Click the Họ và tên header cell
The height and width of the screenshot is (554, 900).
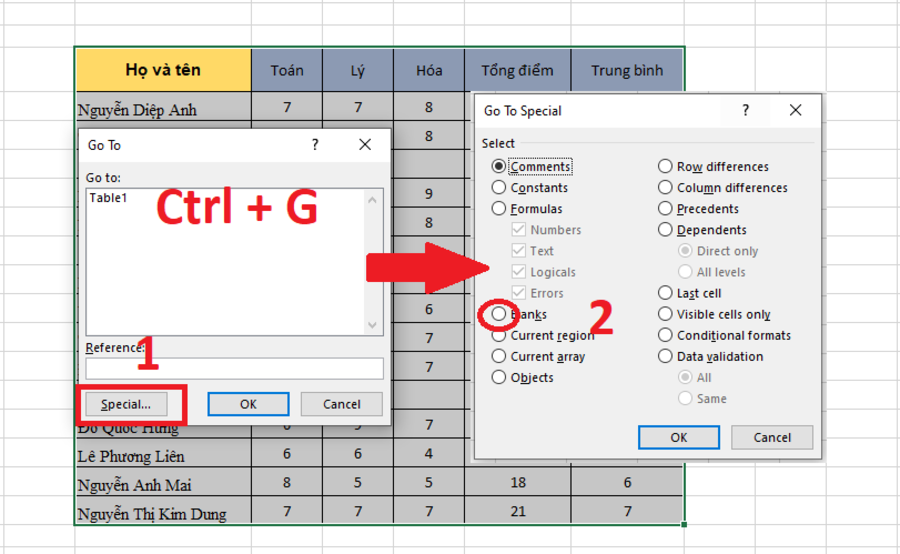click(164, 70)
